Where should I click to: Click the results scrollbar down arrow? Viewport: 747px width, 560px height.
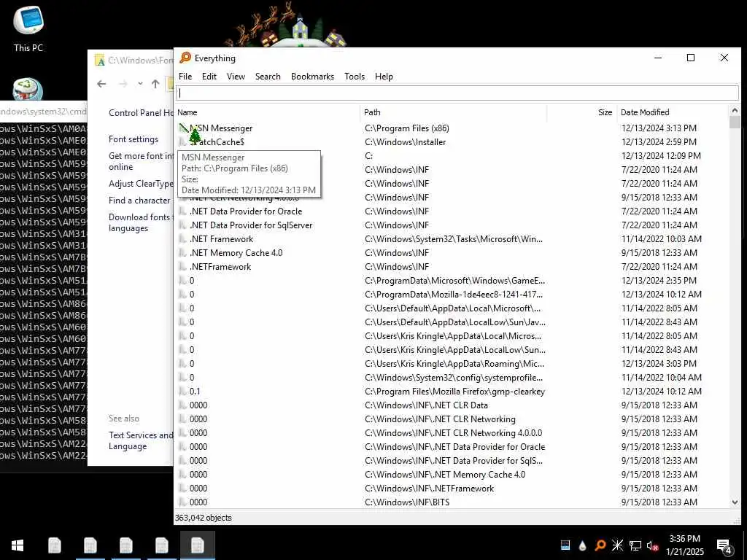[735, 502]
